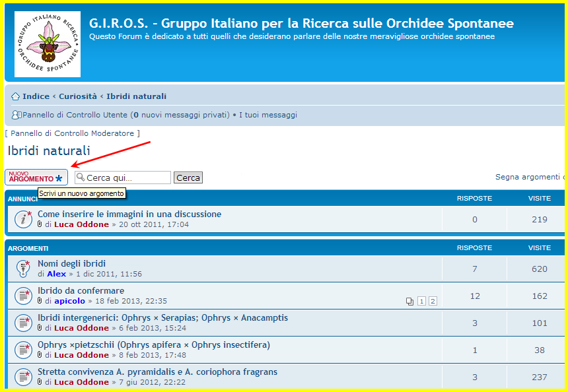The image size is (568, 392).
Task: Click date 1 dic 2011, 11:56
Action: 109,274
